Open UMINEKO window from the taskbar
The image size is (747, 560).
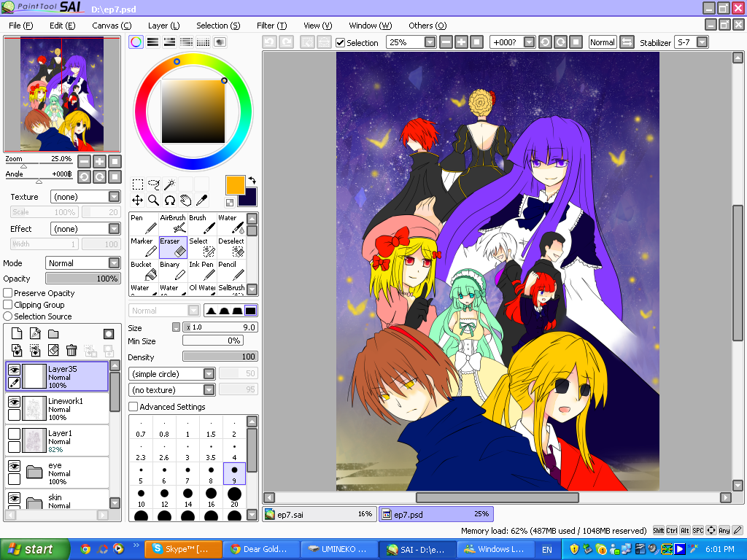click(x=338, y=549)
